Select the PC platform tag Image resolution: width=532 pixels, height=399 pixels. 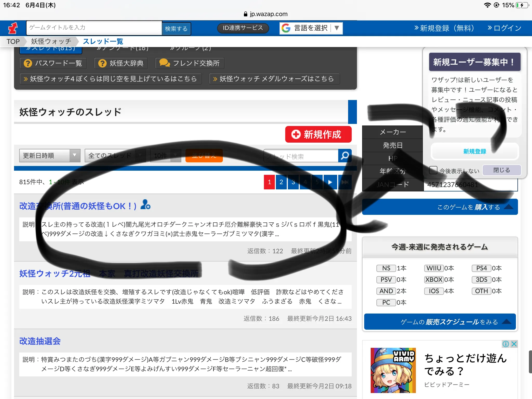pyautogui.click(x=386, y=303)
